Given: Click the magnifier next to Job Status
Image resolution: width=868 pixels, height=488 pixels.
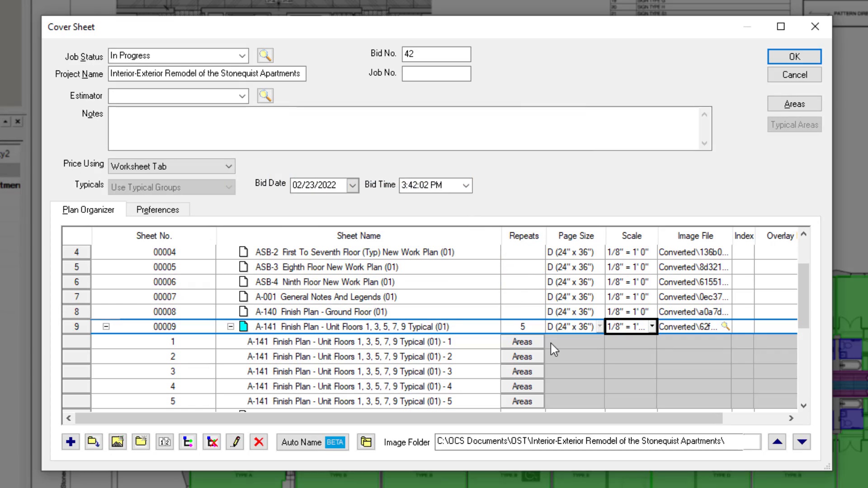Looking at the screenshot, I should click(265, 56).
